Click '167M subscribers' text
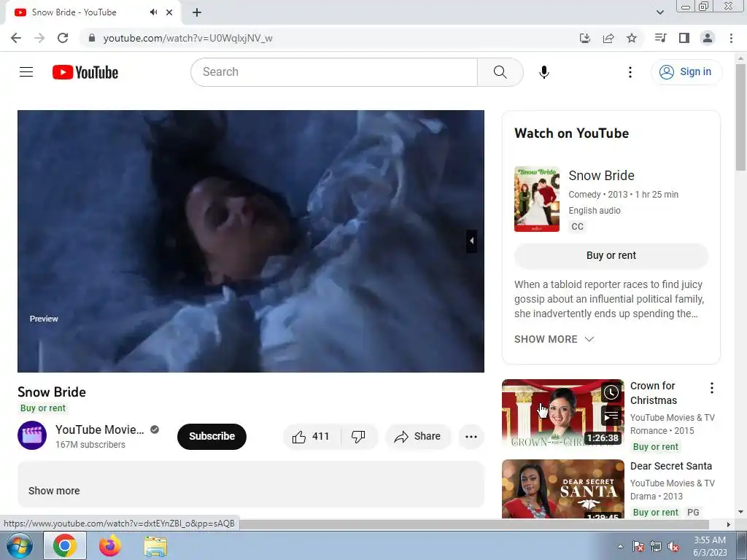Viewport: 747px width, 560px height. 90,444
